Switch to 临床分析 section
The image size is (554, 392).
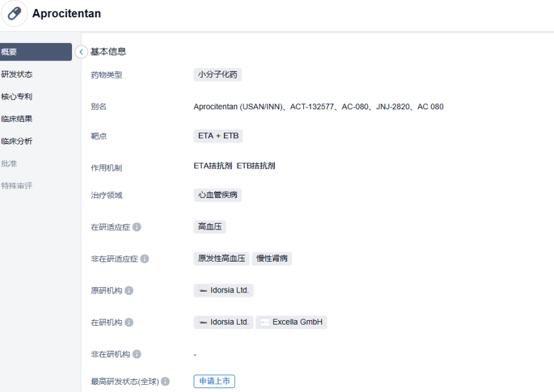[17, 141]
